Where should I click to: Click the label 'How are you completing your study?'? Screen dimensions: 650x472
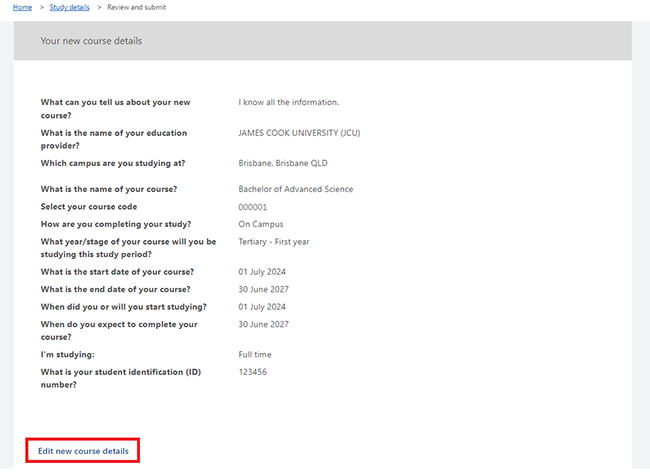click(116, 224)
